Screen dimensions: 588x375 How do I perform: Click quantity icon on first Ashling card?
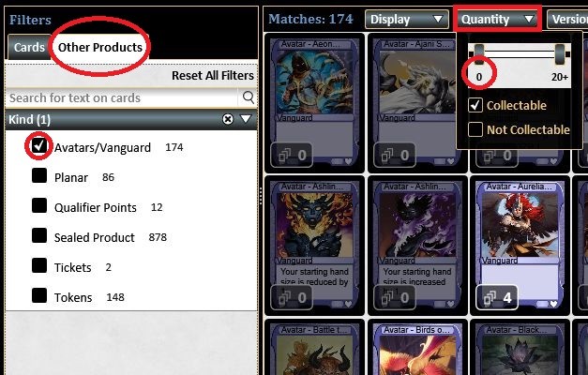point(284,298)
